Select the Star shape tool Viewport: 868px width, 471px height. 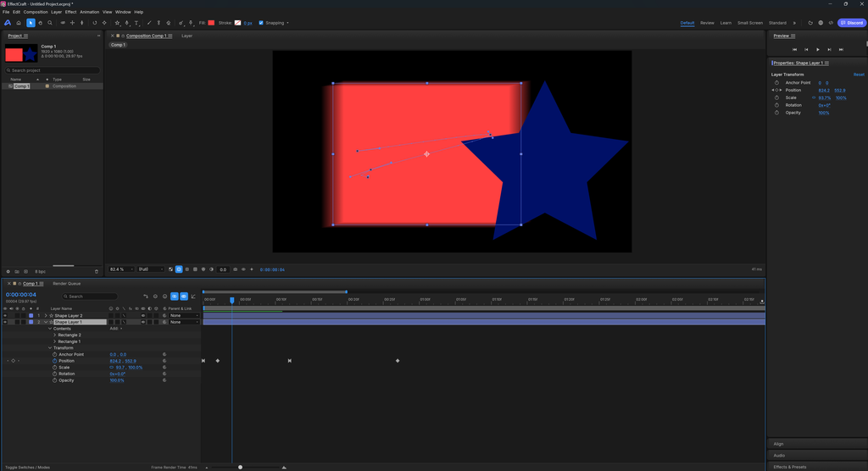[x=117, y=23]
